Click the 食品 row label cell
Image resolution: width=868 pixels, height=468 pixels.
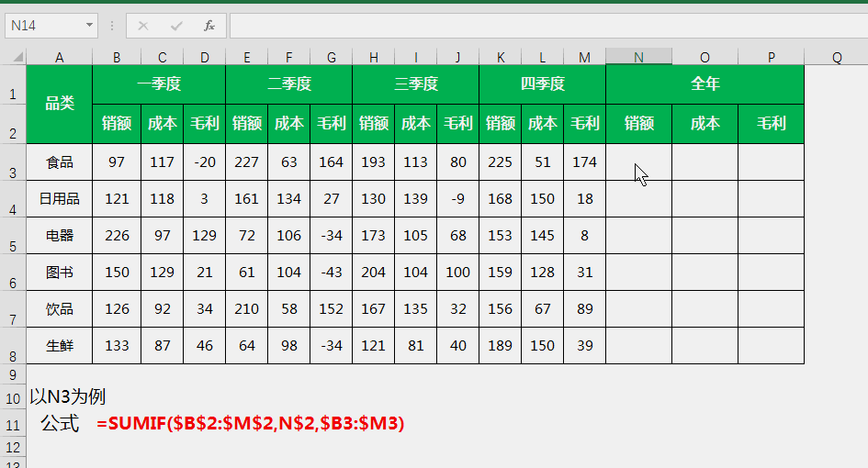point(59,162)
